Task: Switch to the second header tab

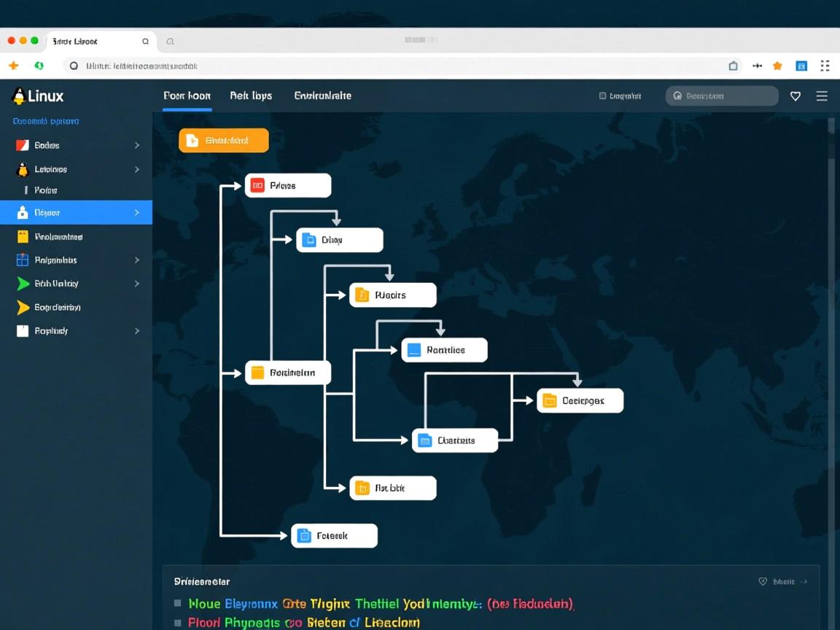Action: (251, 96)
